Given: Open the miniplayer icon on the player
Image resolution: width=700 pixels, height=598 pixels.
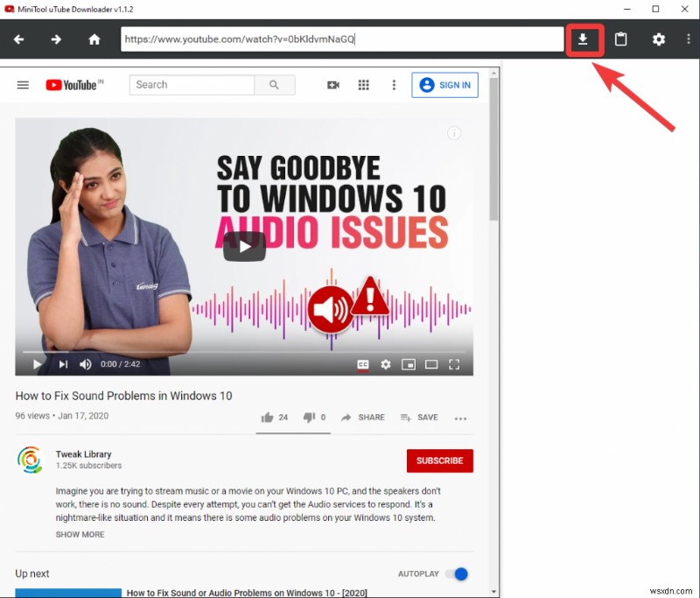Looking at the screenshot, I should coord(409,363).
